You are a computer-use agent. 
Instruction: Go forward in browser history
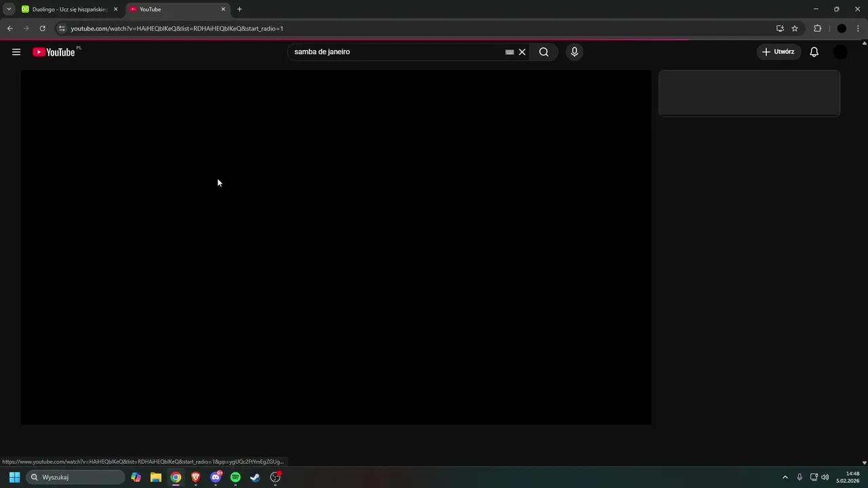click(x=26, y=28)
